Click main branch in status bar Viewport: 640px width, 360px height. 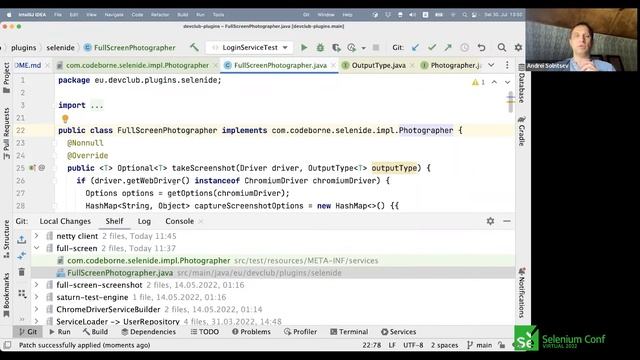coord(480,345)
